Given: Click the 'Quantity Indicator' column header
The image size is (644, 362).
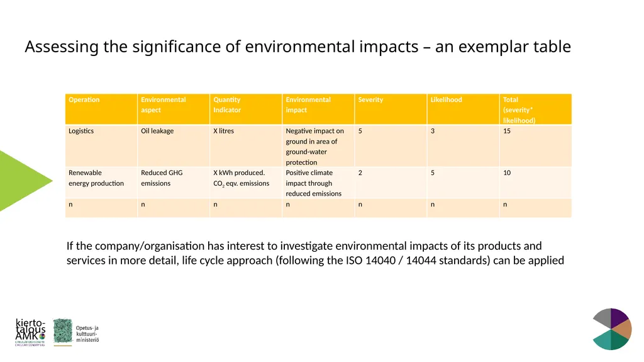Looking at the screenshot, I should (246, 109).
